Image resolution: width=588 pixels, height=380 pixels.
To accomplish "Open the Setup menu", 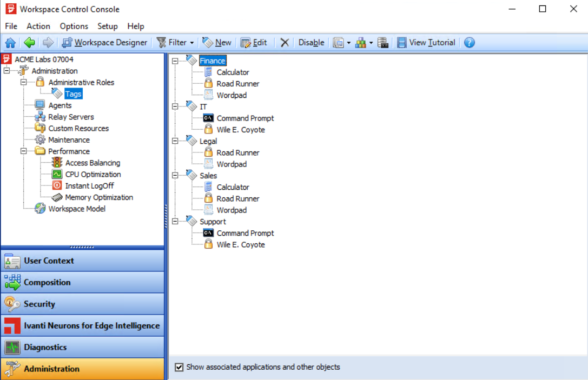I will coord(107,26).
